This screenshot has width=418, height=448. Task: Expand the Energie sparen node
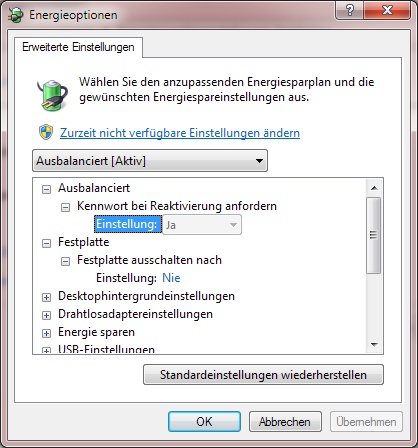pyautogui.click(x=47, y=333)
